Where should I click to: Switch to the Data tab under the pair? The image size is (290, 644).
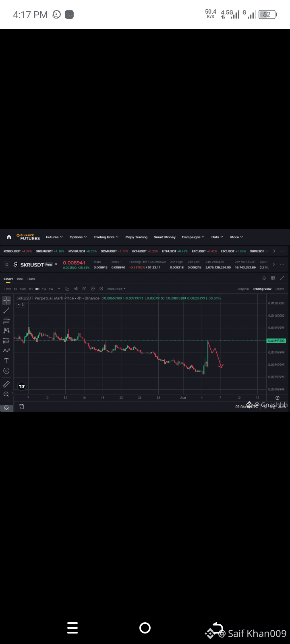(x=31, y=279)
